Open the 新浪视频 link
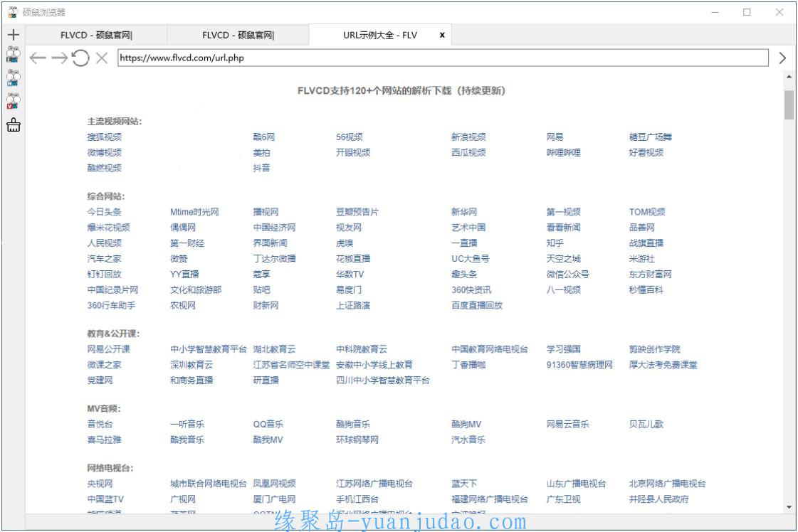 [468, 137]
